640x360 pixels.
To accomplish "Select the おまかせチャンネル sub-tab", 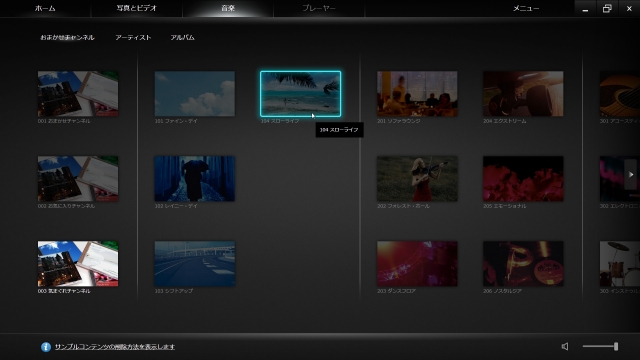I will [67, 38].
